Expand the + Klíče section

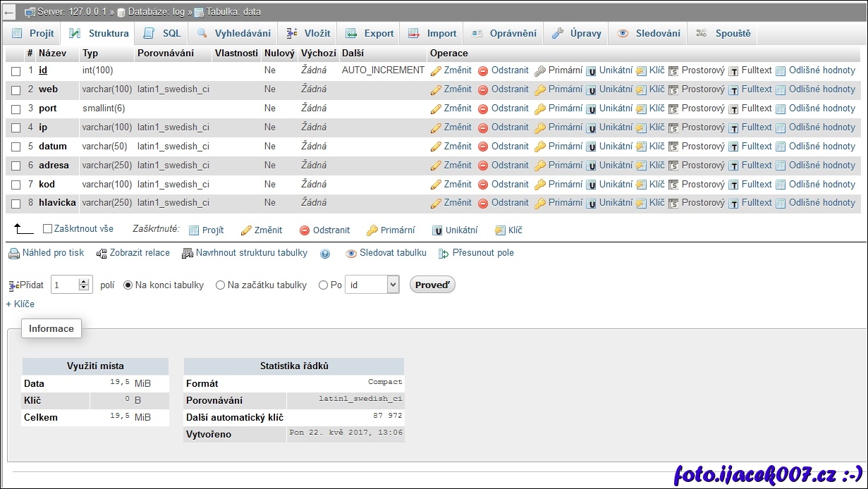click(20, 304)
